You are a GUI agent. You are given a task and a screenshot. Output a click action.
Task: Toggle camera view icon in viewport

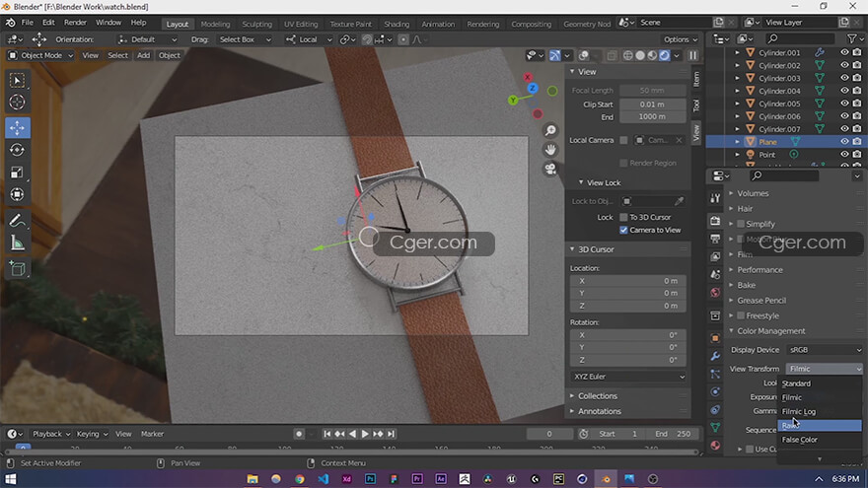(x=550, y=170)
